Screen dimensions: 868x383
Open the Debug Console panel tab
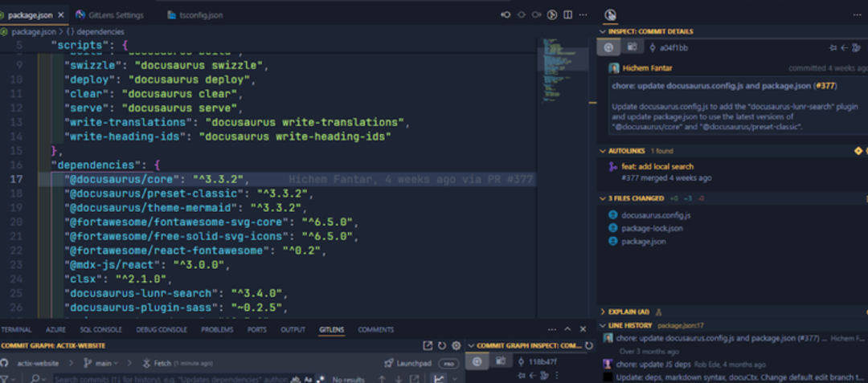tap(162, 329)
